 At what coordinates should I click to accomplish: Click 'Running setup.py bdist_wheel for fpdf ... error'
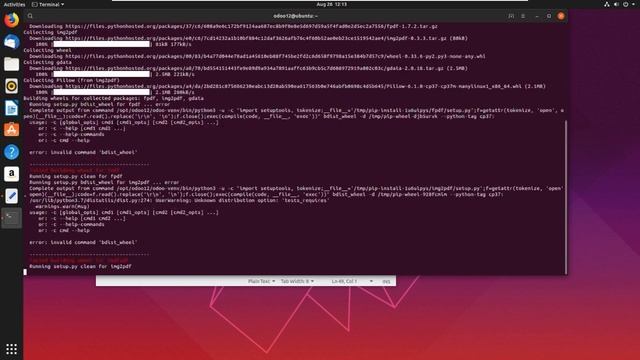pyautogui.click(x=100, y=104)
